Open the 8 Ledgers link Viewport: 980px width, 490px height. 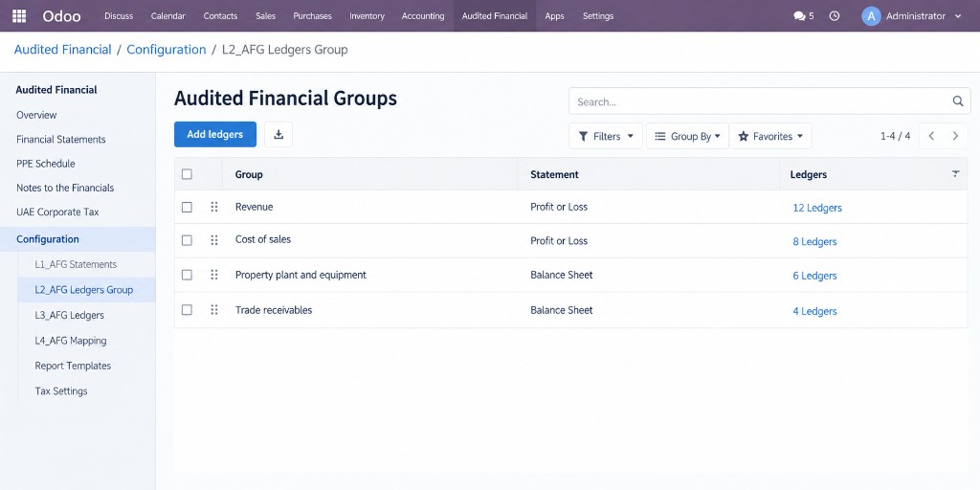[x=814, y=241]
